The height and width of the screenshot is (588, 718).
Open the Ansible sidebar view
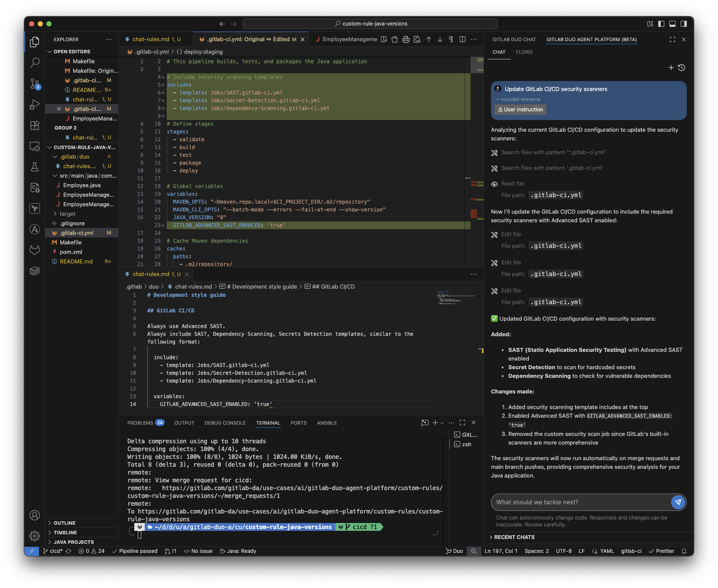tap(35, 229)
